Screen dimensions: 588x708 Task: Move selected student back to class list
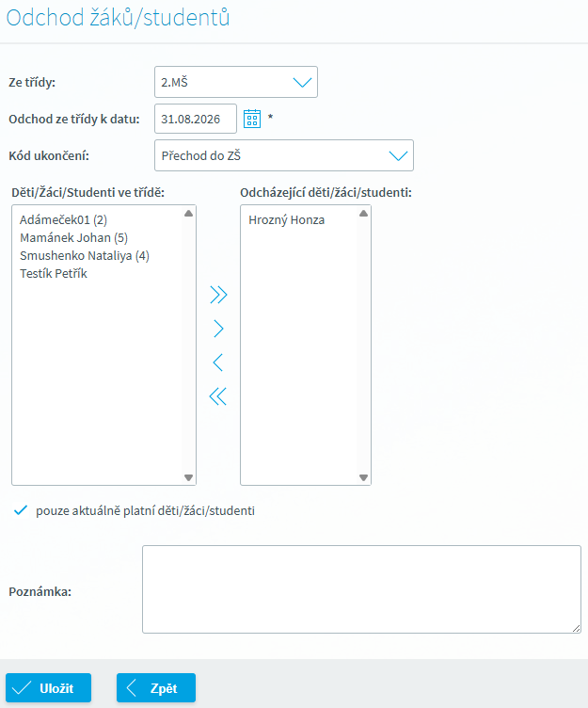tap(218, 362)
